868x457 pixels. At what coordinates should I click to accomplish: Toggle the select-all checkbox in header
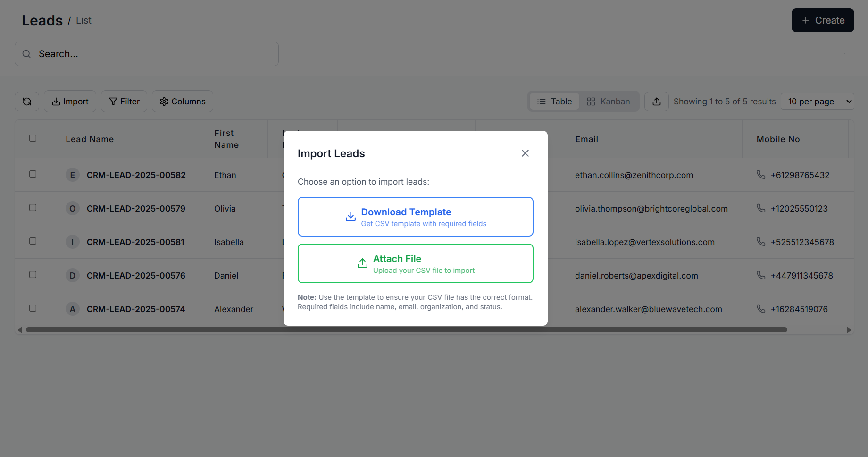click(x=33, y=138)
